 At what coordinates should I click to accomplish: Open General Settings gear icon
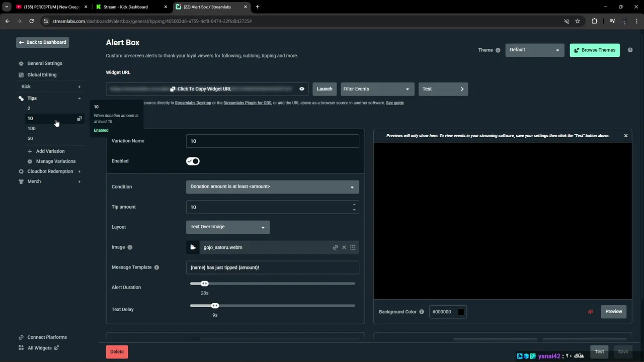pyautogui.click(x=21, y=64)
